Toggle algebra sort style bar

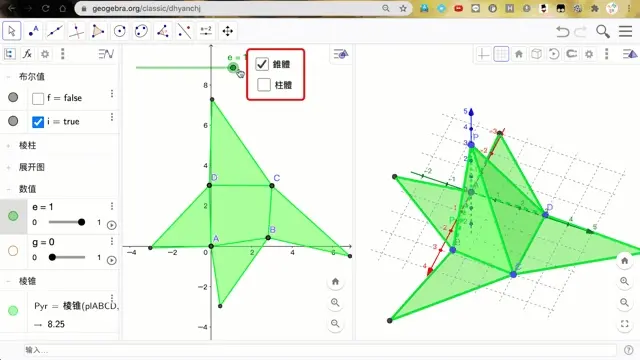tap(106, 54)
